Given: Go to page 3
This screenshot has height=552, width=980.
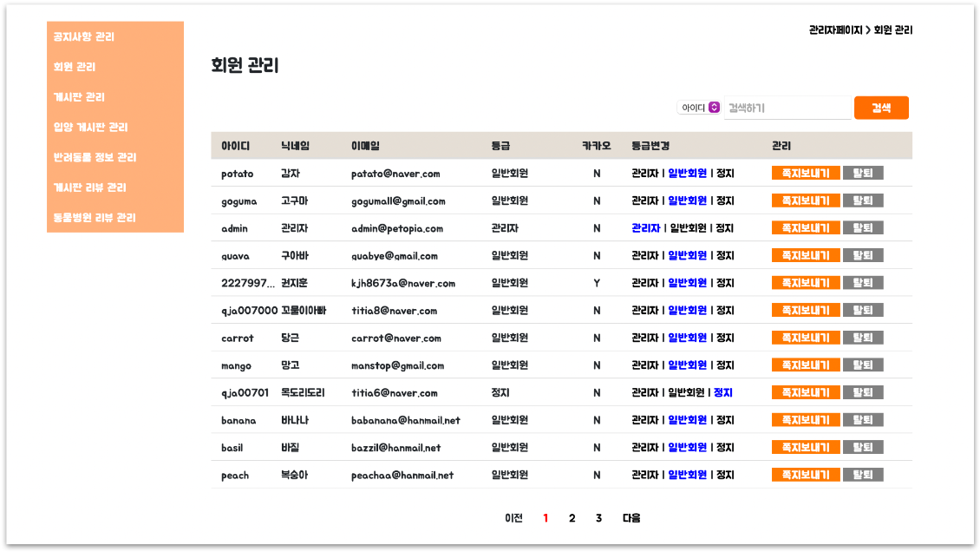Looking at the screenshot, I should click(x=598, y=518).
